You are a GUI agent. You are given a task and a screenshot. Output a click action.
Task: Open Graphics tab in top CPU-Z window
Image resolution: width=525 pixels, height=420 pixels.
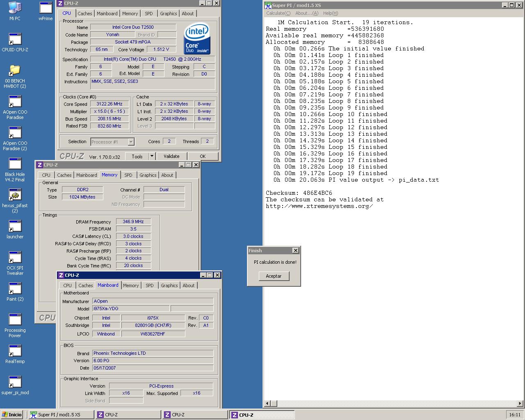click(168, 14)
